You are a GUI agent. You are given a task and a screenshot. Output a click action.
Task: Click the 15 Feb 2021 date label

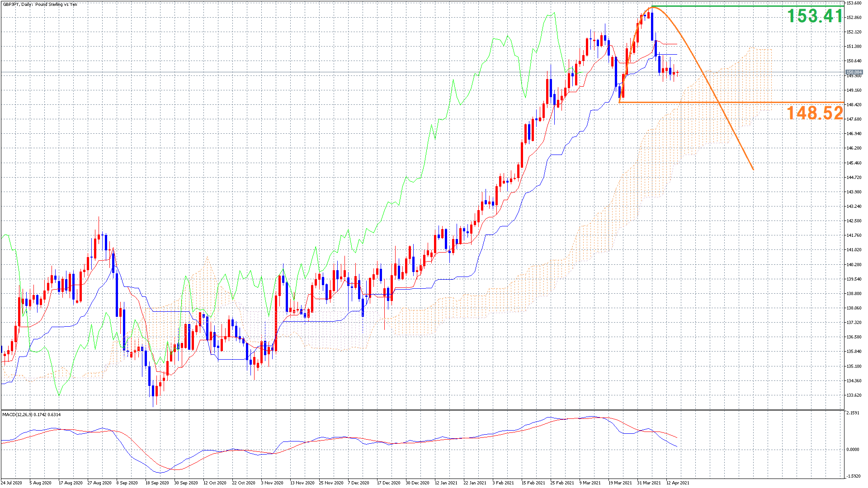click(533, 483)
